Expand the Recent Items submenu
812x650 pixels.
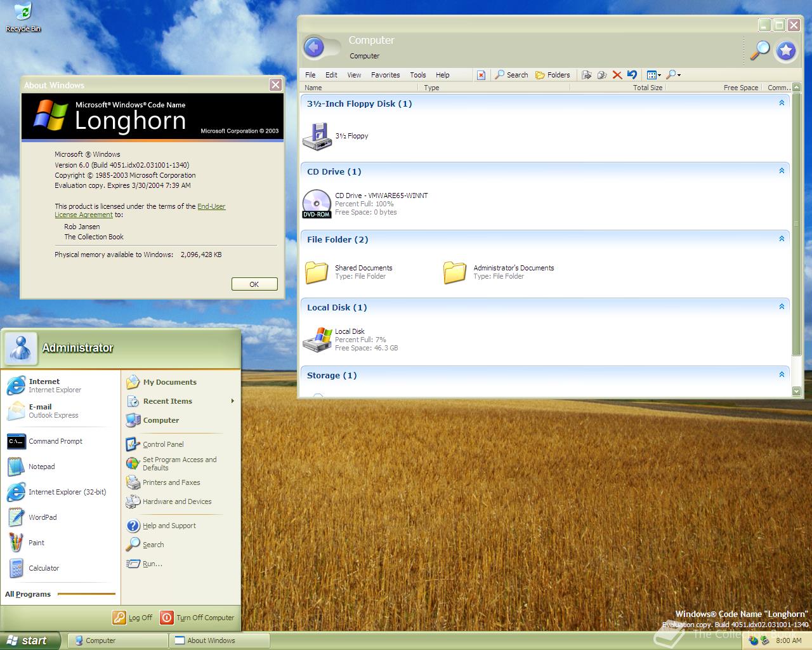(180, 401)
